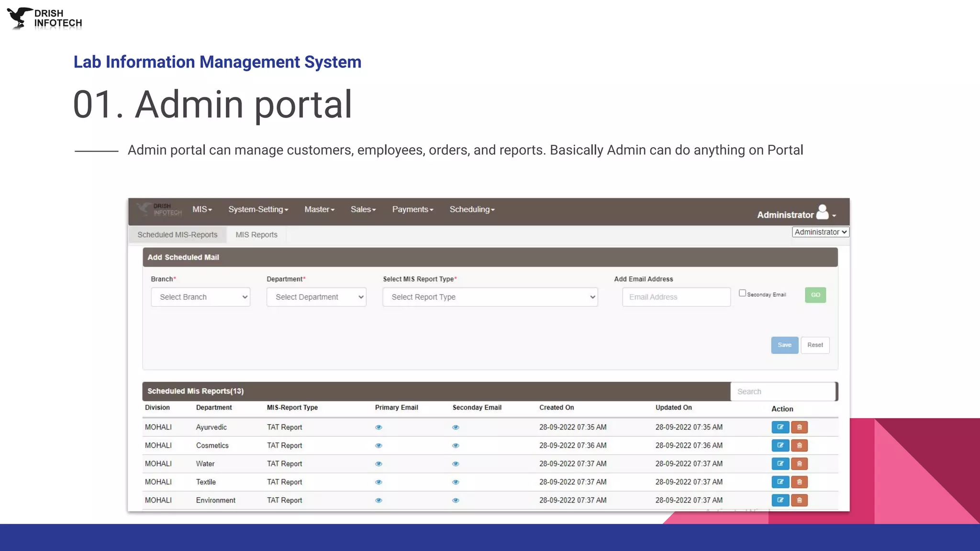Click the Division column header

[157, 408]
